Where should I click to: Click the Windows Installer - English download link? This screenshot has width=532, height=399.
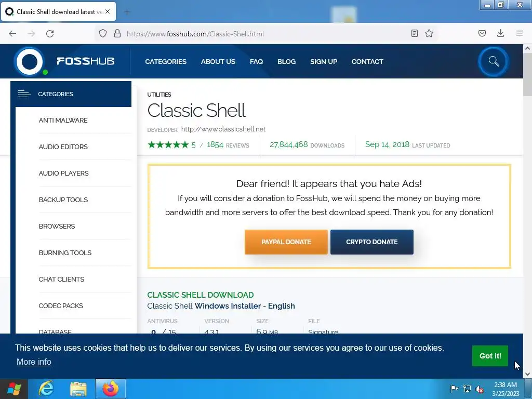[244, 305]
